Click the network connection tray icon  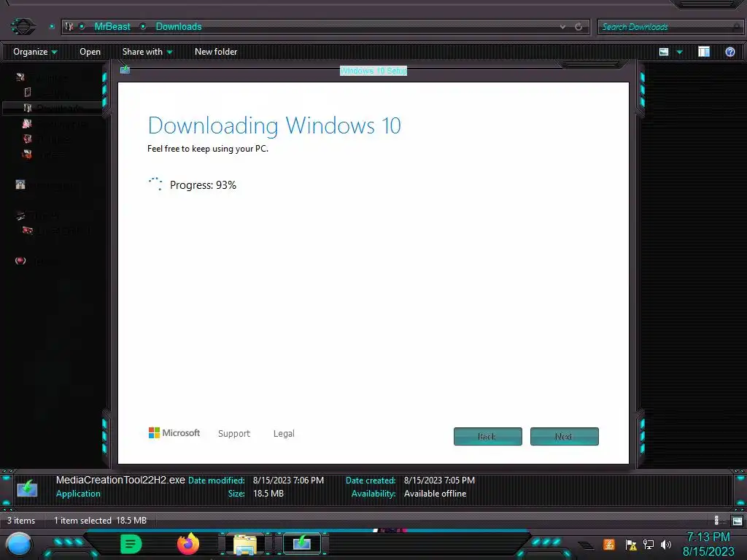[x=649, y=544]
